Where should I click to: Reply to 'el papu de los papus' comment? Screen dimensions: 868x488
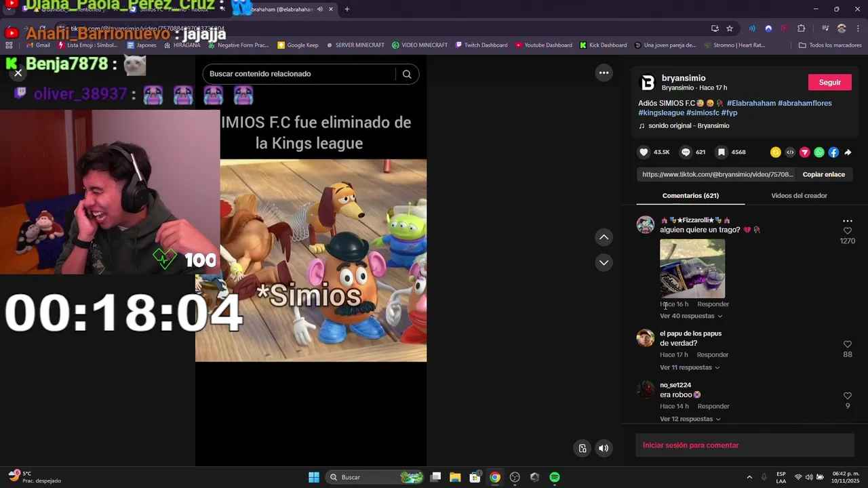pos(712,355)
